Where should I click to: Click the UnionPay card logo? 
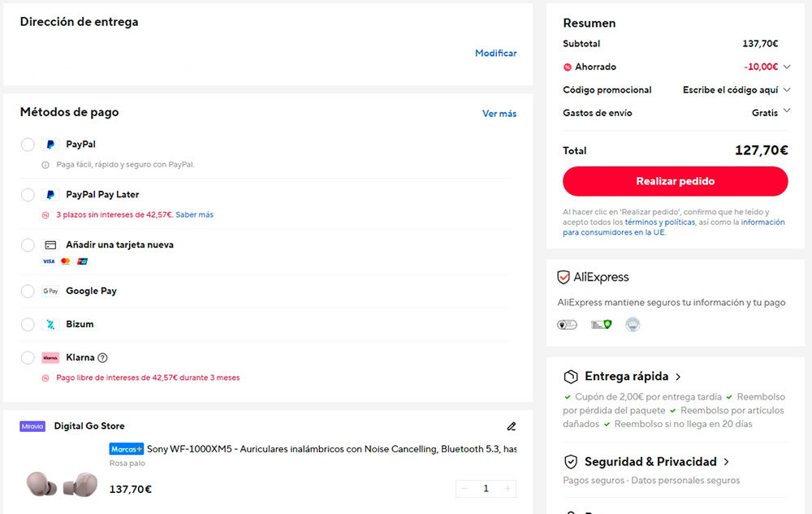(x=82, y=261)
